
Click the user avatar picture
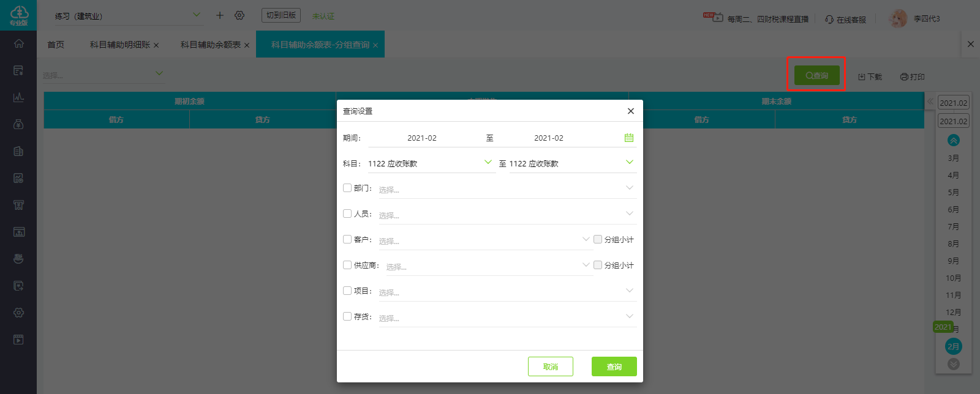[x=899, y=18]
